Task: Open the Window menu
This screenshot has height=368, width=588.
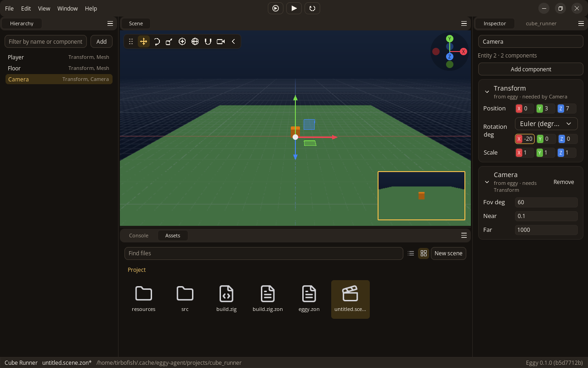Action: (x=68, y=8)
